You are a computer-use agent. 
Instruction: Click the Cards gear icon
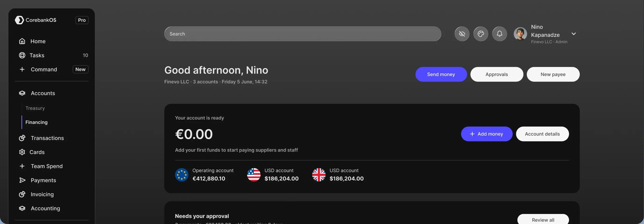pyautogui.click(x=22, y=152)
